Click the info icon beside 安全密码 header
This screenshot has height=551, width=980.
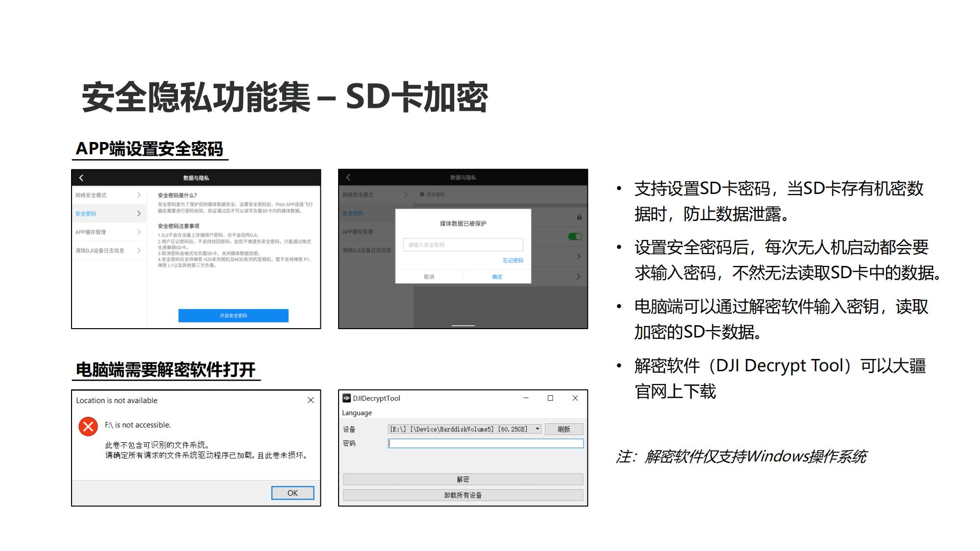click(x=422, y=194)
